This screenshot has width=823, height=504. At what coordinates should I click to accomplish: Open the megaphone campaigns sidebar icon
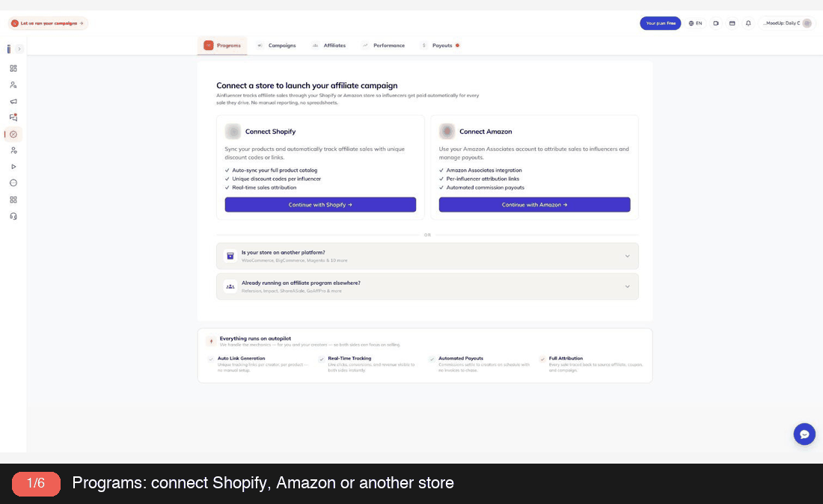click(13, 101)
